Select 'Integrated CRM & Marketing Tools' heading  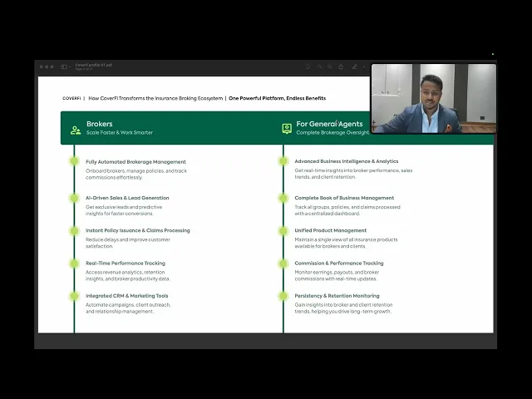127,296
